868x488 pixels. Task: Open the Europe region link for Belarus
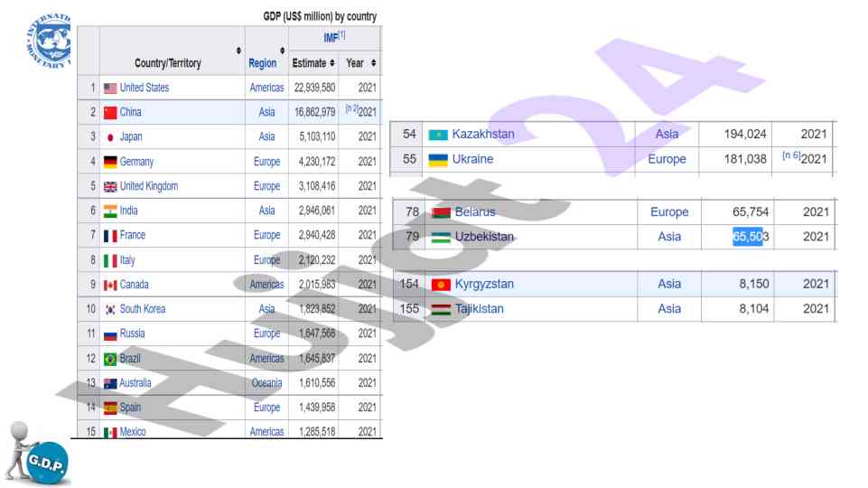pos(669,211)
